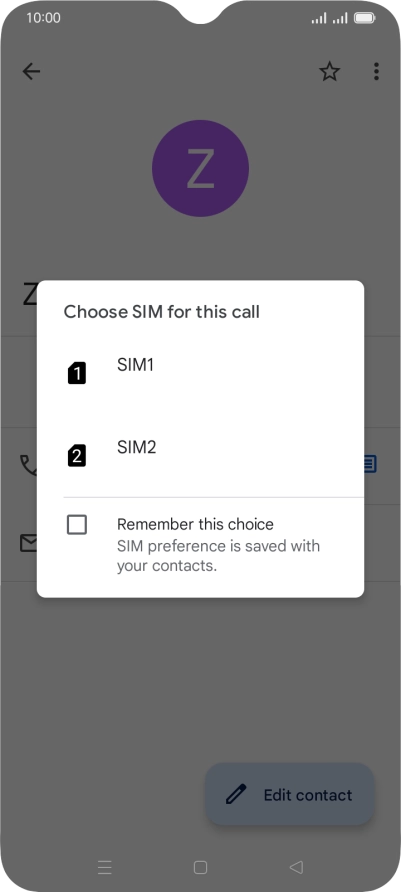Screen dimensions: 401x892
Task: Select SIM1 for this call
Action: [200, 373]
